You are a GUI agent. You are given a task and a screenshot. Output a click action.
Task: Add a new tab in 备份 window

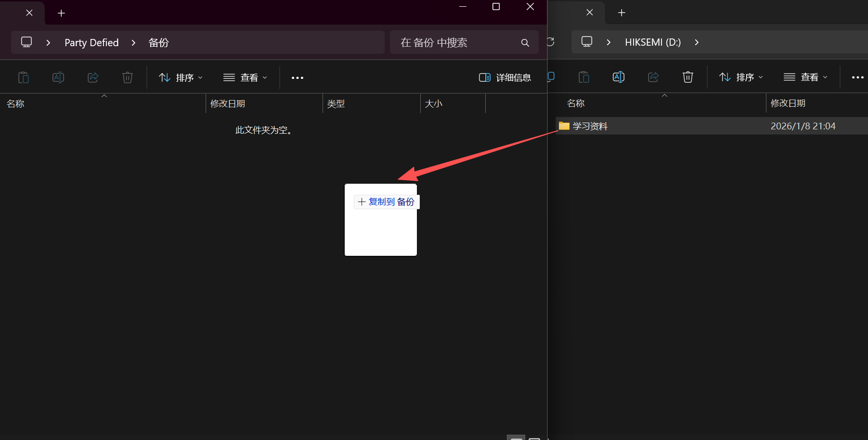click(61, 13)
